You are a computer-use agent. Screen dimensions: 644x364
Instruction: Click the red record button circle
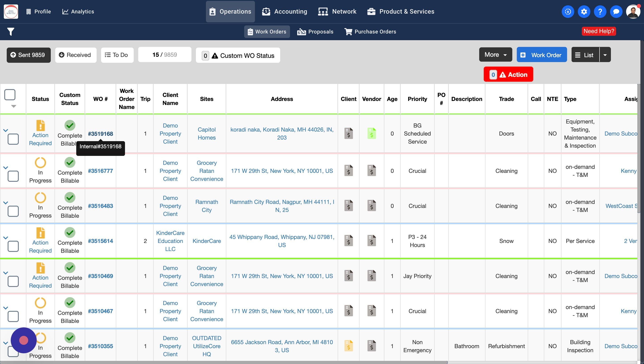click(23, 340)
